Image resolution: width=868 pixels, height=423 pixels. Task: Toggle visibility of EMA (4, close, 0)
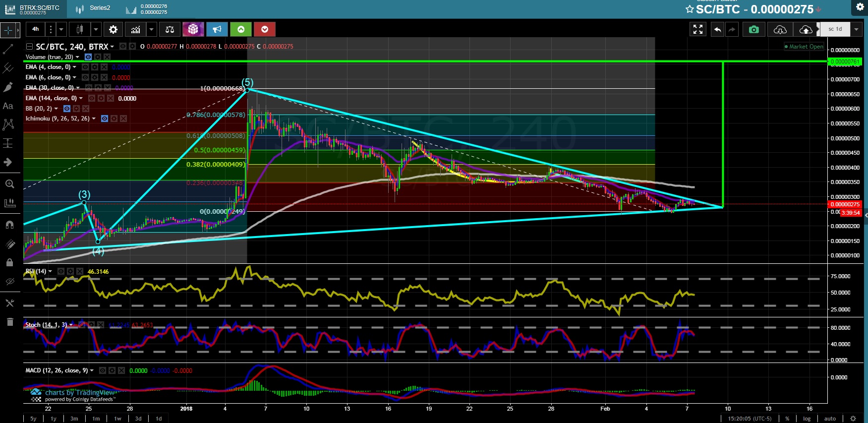click(85, 67)
